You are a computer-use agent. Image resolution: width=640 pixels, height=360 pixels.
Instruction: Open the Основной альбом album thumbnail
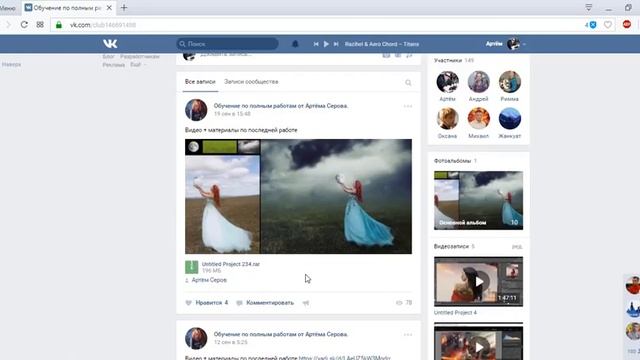(x=478, y=200)
